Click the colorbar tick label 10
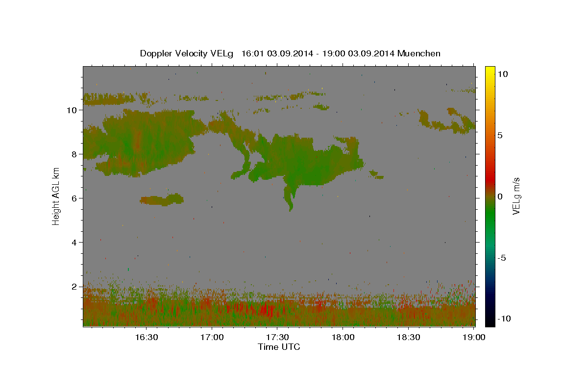588x392 pixels. pos(503,73)
